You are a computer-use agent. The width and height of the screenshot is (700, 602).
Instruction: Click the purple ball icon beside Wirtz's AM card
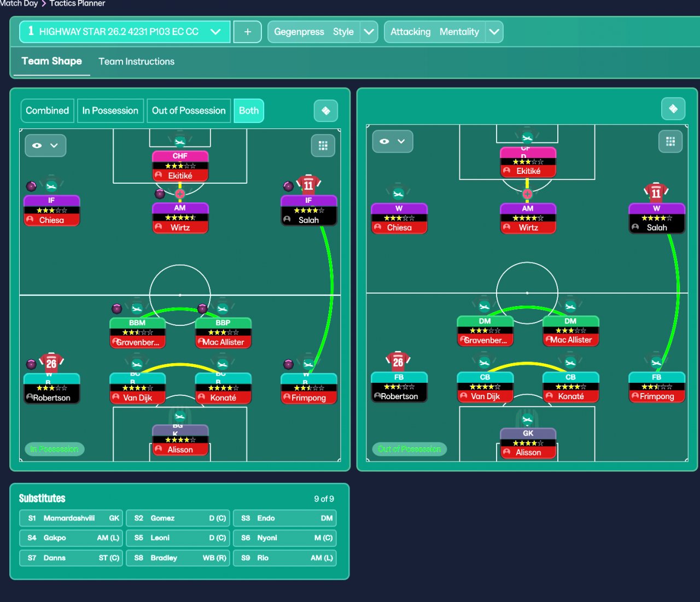pyautogui.click(x=160, y=194)
